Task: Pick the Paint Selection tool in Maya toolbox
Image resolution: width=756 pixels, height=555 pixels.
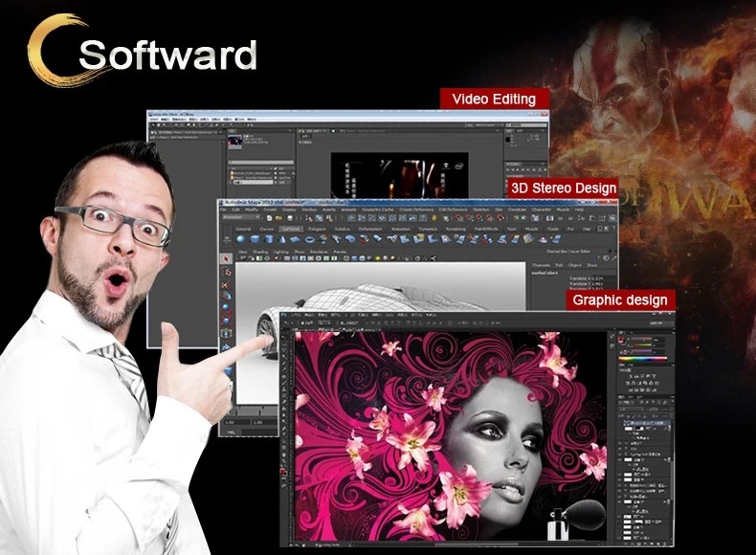Action: [225, 284]
